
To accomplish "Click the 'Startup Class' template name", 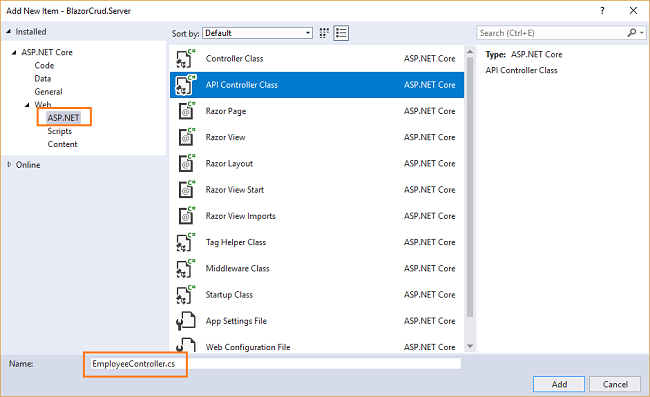I will (229, 295).
